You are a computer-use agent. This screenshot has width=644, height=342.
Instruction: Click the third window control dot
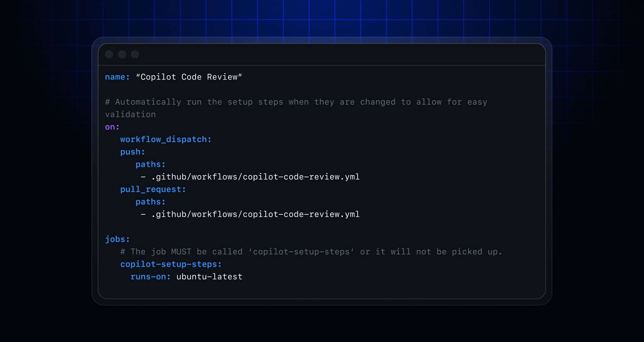135,55
